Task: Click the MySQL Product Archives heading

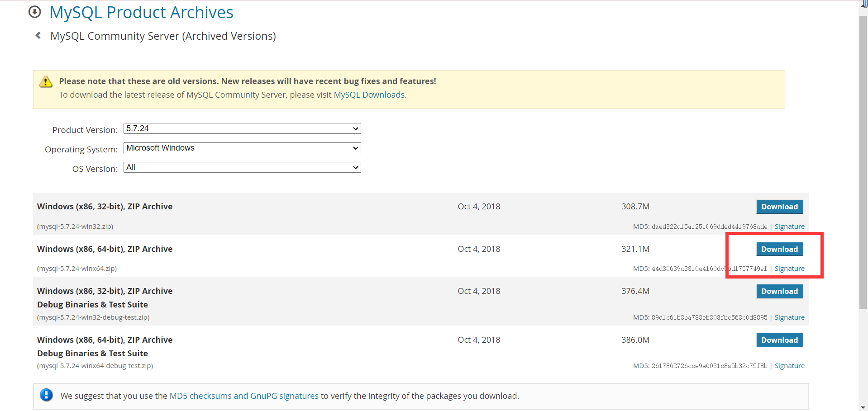Action: (141, 12)
